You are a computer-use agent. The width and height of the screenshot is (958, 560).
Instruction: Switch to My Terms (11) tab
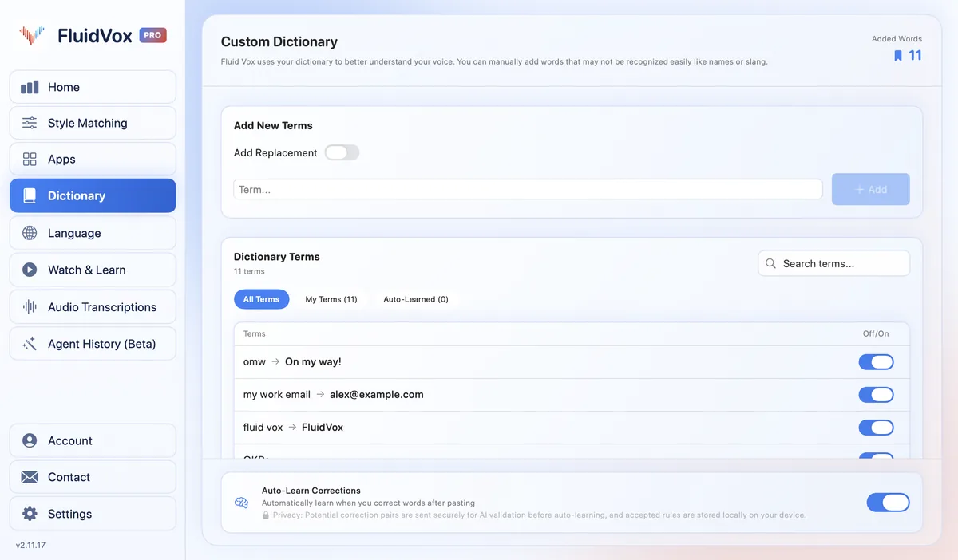(x=331, y=299)
